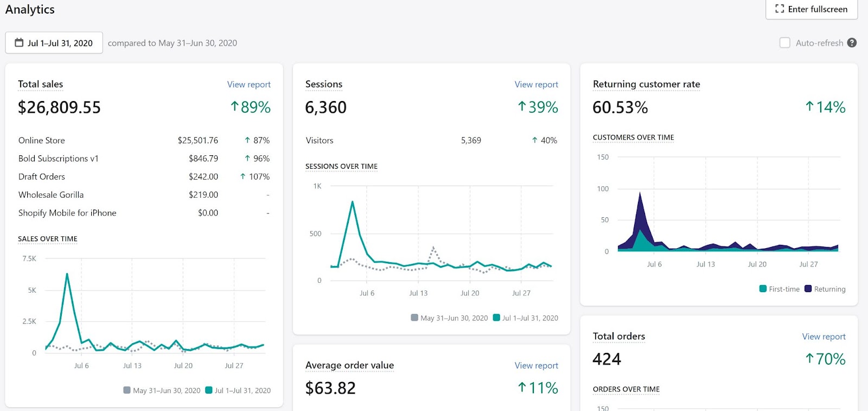
Task: Click the 5,369 visitors value
Action: tap(471, 140)
